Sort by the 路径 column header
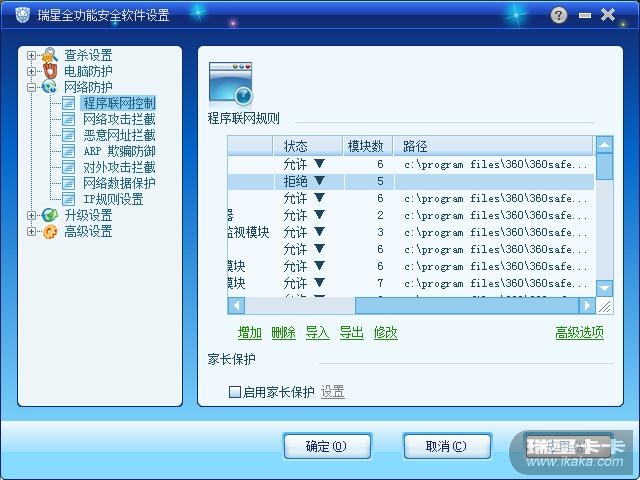The width and height of the screenshot is (640, 480). (x=493, y=146)
